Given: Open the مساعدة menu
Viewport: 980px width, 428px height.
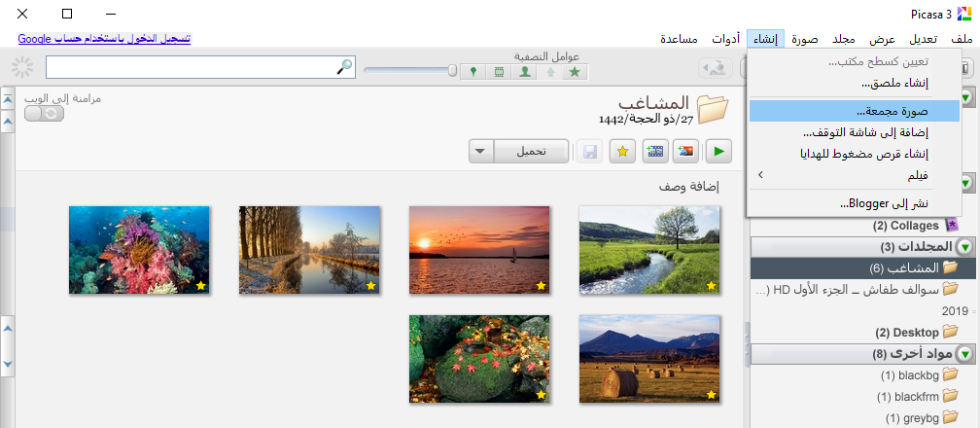Looking at the screenshot, I should click(x=680, y=39).
